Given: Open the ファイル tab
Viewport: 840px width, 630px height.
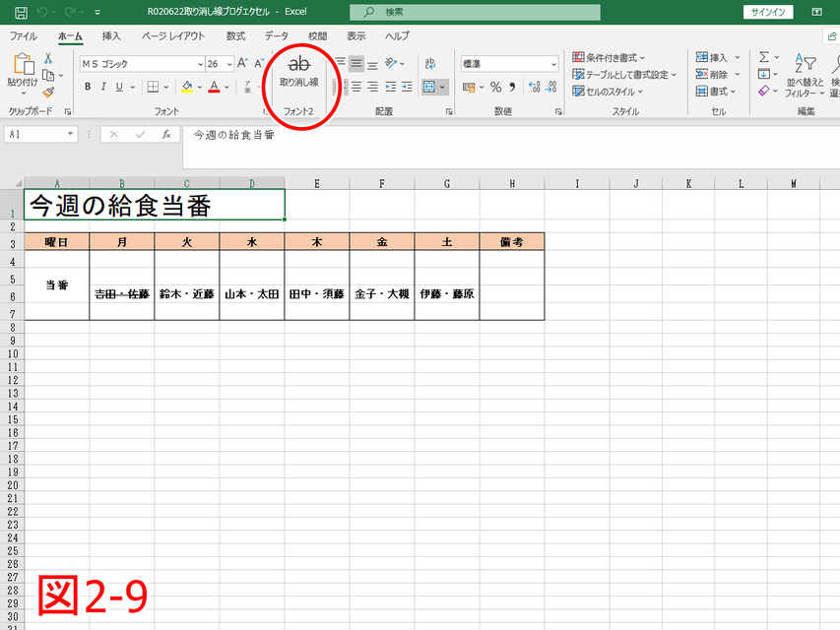Looking at the screenshot, I should click(23, 35).
